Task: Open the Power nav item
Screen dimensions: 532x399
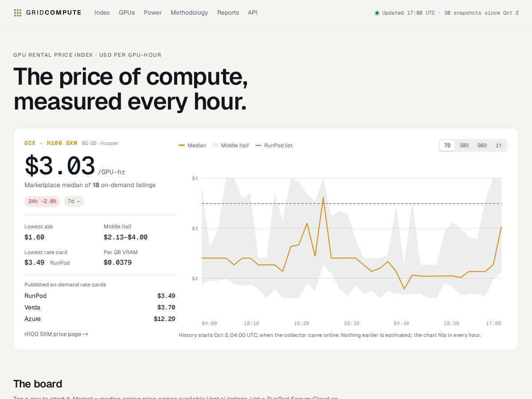Action: [153, 13]
